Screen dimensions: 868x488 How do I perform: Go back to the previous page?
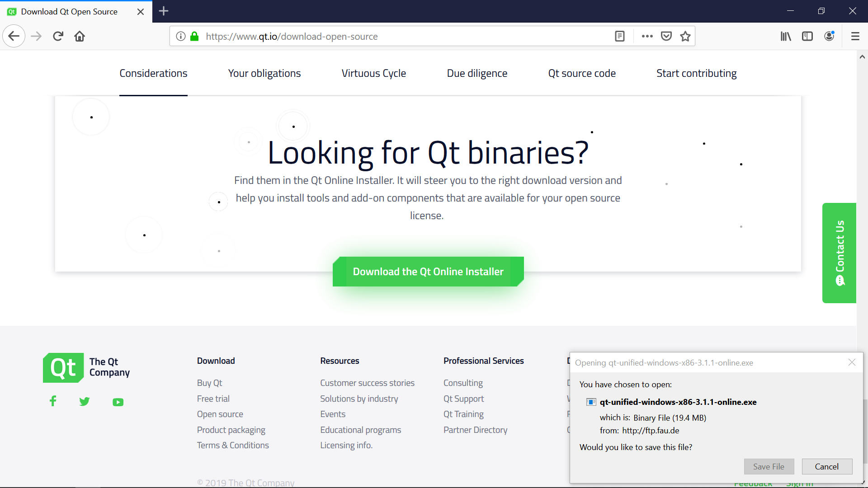(14, 36)
